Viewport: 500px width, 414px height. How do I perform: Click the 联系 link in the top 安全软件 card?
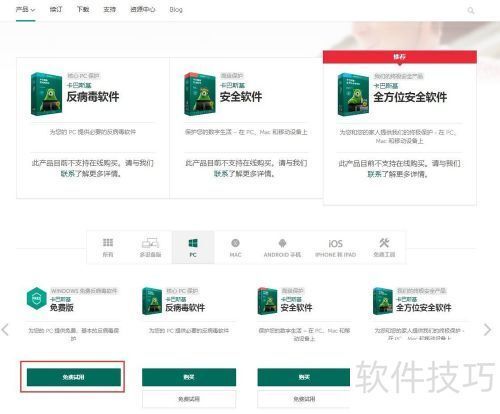pyautogui.click(x=222, y=174)
